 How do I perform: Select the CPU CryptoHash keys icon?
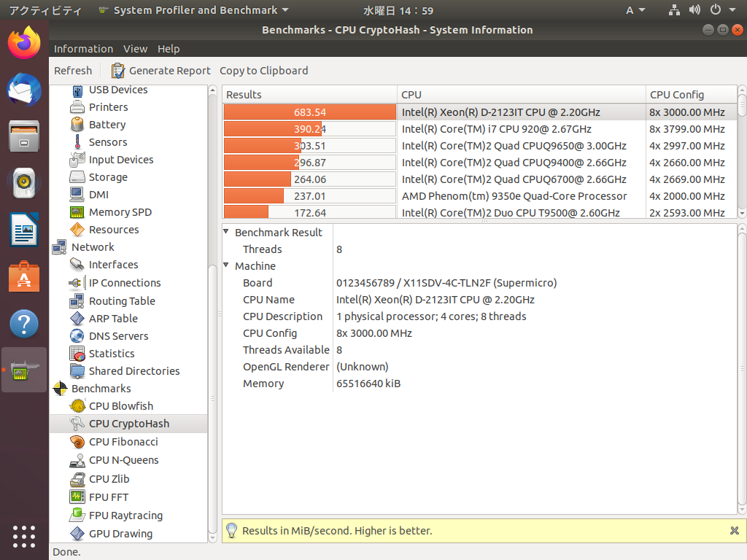coord(77,424)
